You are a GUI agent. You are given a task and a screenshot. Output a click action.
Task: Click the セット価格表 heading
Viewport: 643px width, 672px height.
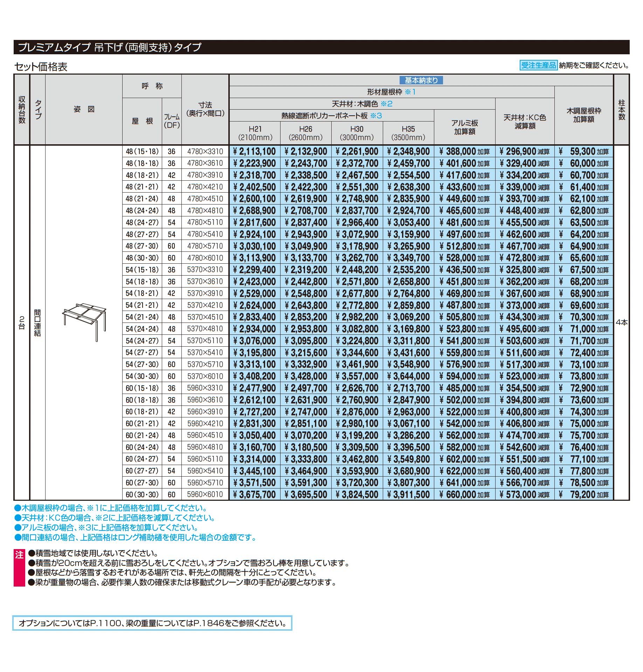pyautogui.click(x=41, y=67)
